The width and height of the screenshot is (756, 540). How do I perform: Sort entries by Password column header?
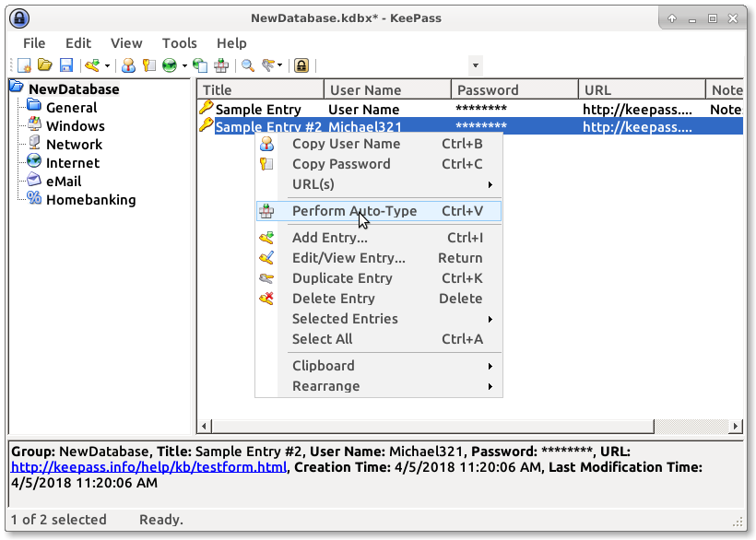click(x=515, y=89)
